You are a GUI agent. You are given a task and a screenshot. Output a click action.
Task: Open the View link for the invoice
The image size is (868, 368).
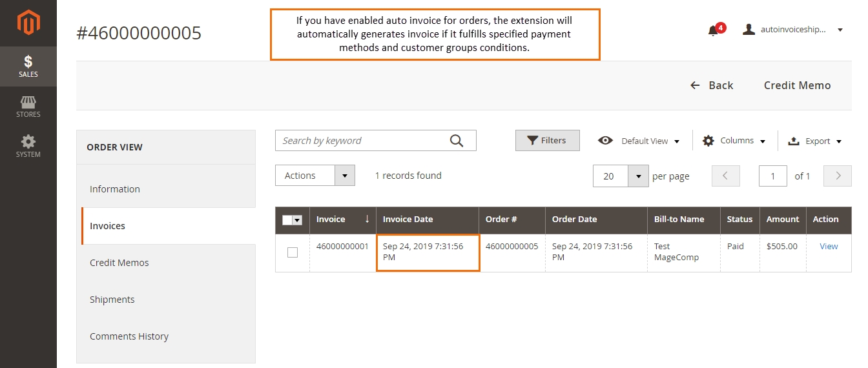829,246
